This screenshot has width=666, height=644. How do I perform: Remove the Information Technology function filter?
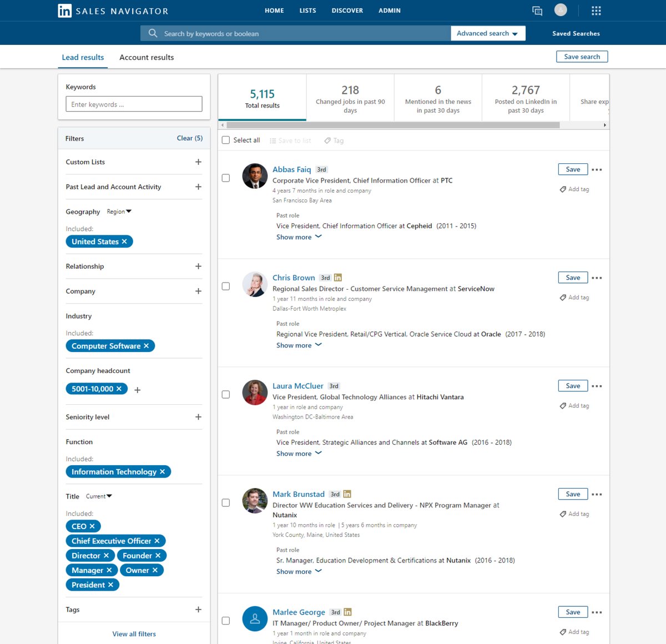162,472
